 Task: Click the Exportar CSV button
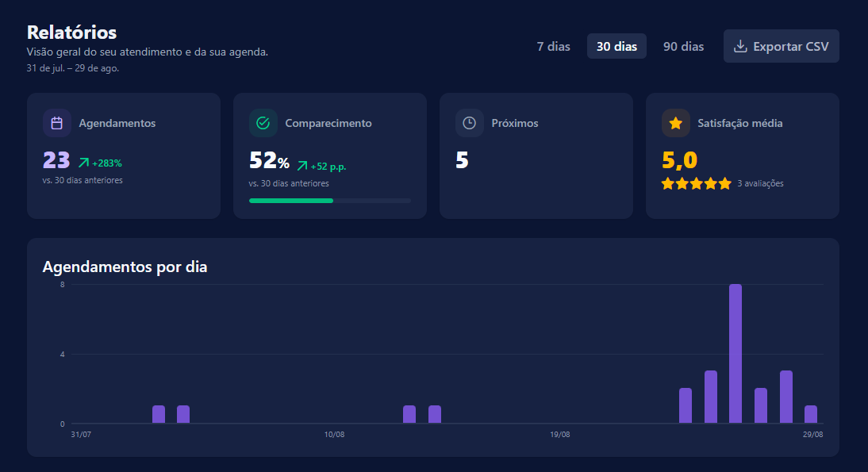pos(781,46)
